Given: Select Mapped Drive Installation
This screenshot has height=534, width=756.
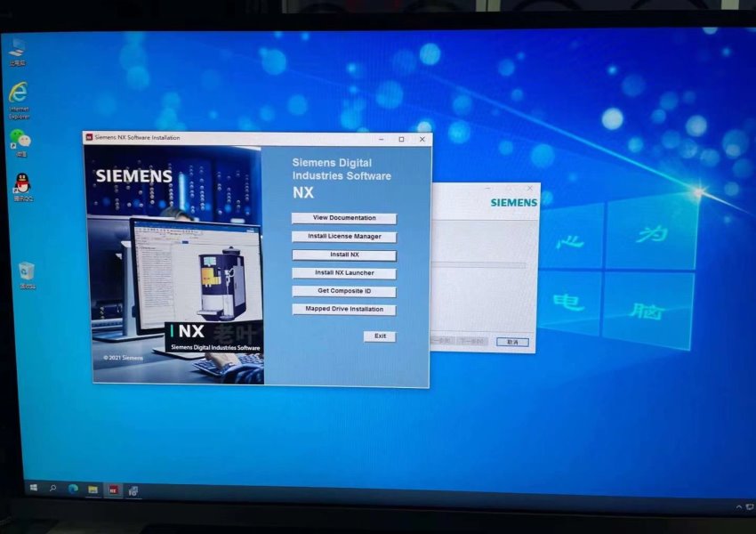Looking at the screenshot, I should pyautogui.click(x=344, y=310).
